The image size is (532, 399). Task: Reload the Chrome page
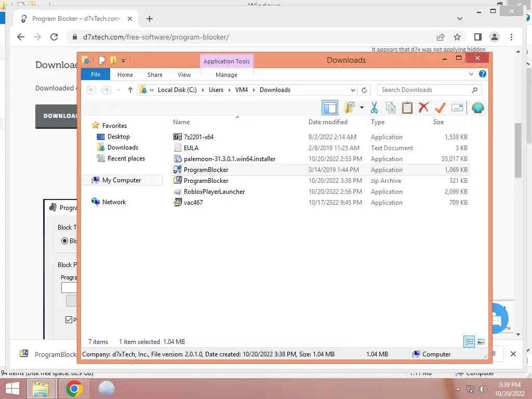54,37
